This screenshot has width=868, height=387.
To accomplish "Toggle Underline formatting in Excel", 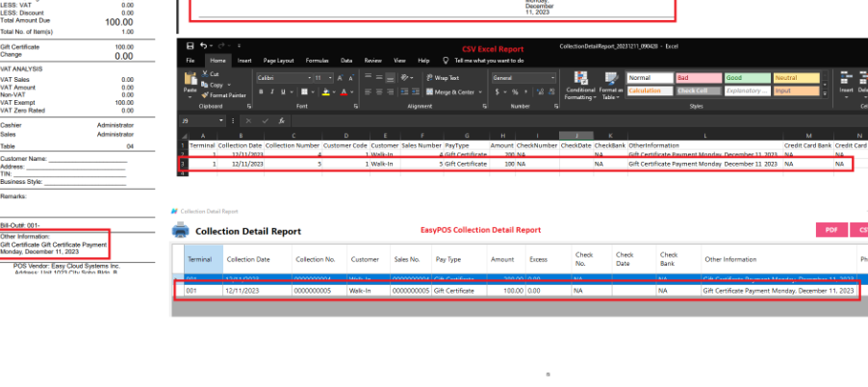I will coord(283,91).
